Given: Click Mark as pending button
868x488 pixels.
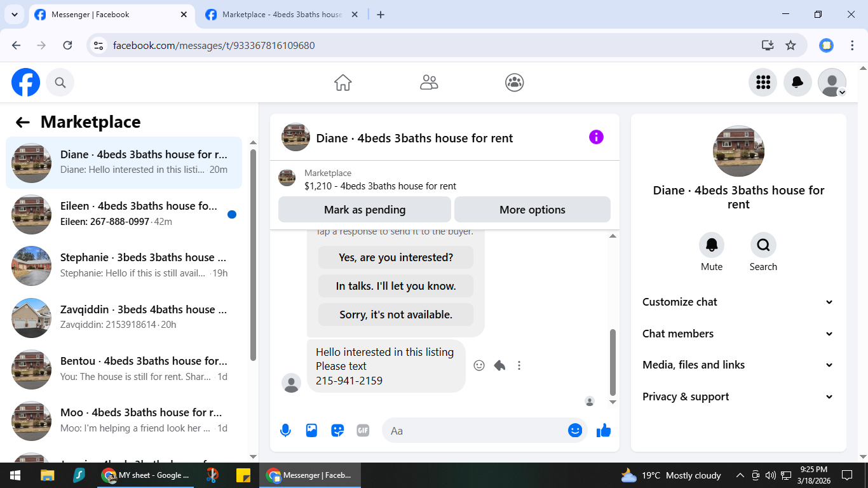Looking at the screenshot, I should tap(365, 210).
